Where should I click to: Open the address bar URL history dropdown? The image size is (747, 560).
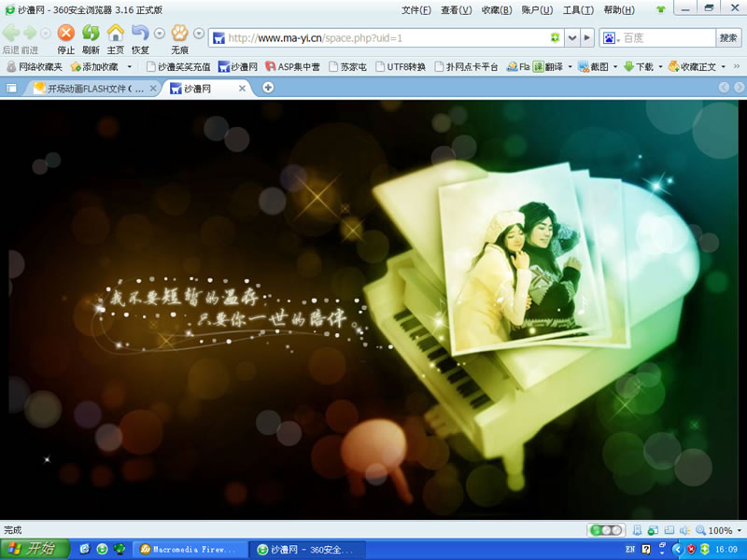[572, 37]
